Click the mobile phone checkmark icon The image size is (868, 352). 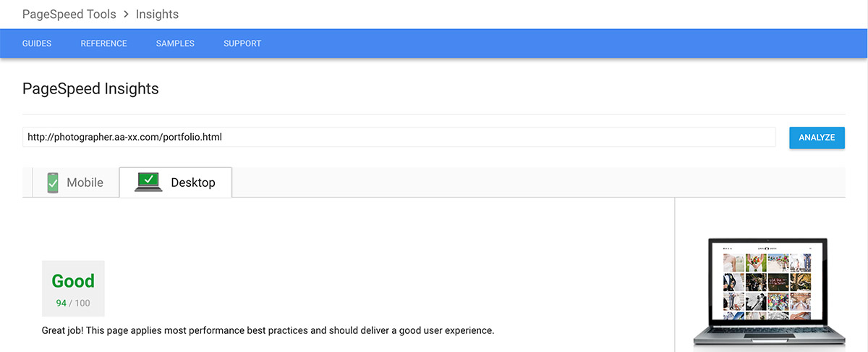tap(53, 183)
